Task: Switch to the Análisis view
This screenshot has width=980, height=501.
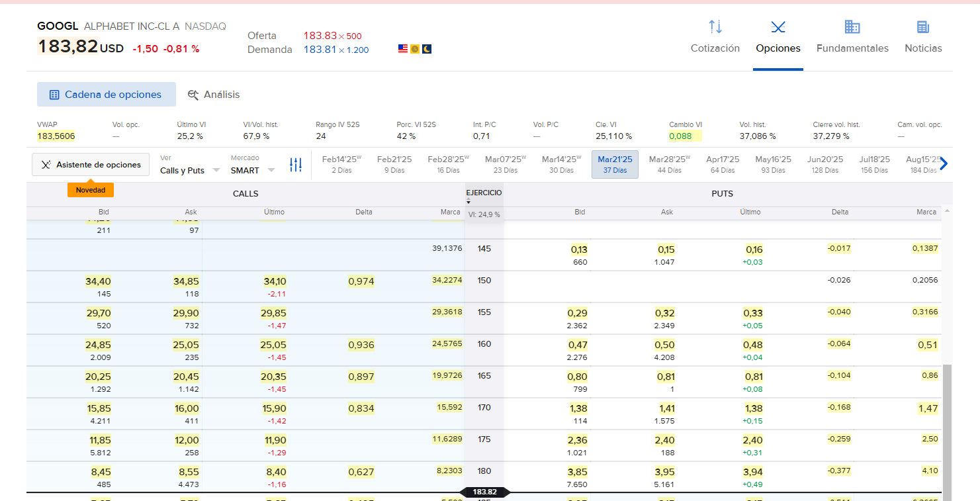Action: pyautogui.click(x=213, y=95)
